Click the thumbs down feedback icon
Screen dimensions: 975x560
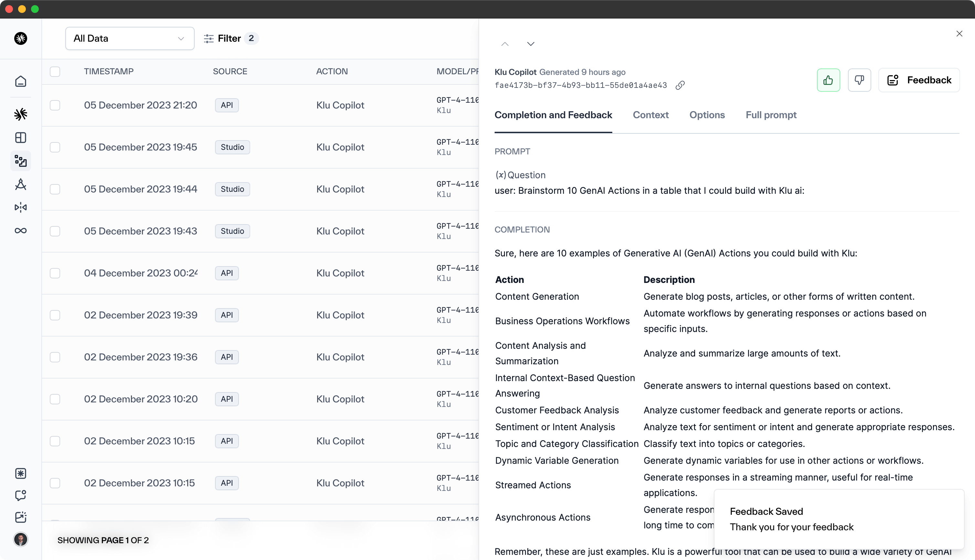[859, 80]
